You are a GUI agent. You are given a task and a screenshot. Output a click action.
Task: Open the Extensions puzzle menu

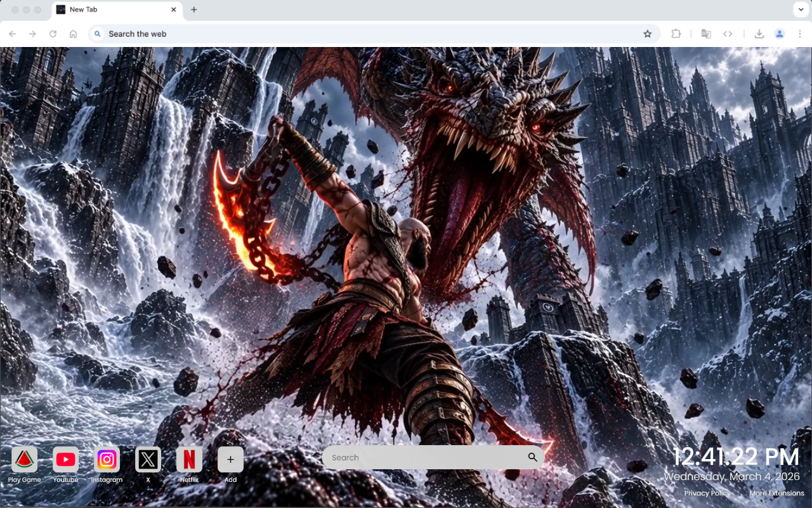(x=676, y=34)
